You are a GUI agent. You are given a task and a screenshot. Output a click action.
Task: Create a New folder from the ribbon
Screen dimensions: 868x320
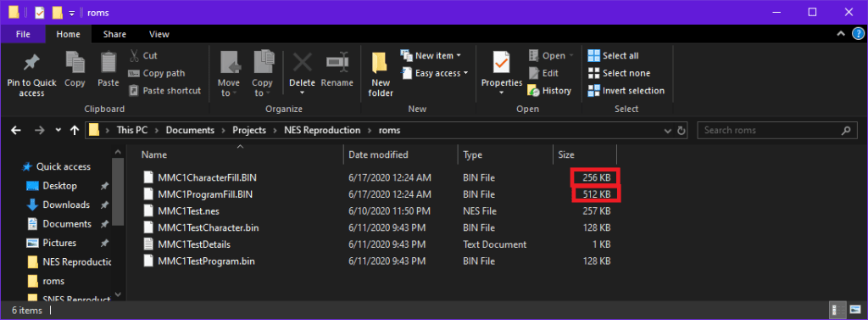point(381,75)
